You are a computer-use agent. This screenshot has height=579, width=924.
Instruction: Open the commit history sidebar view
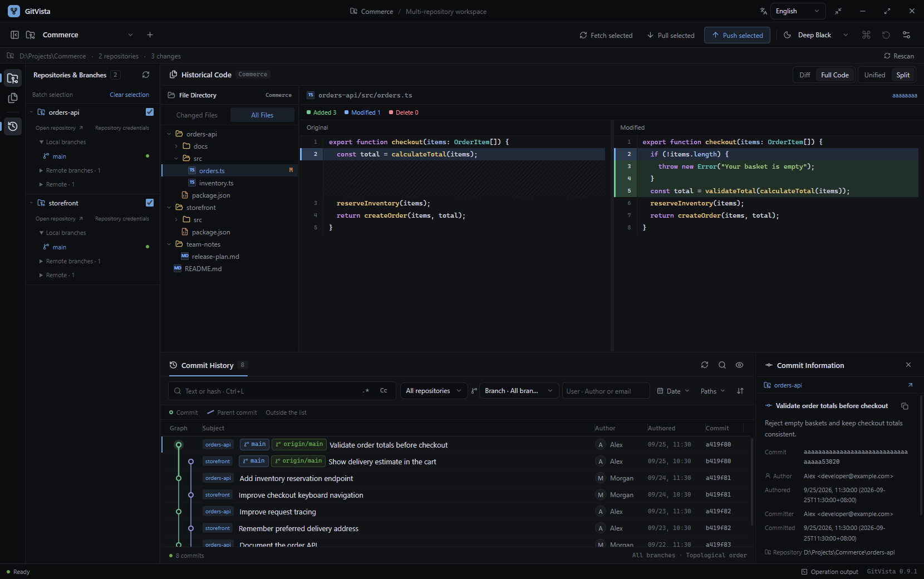click(x=13, y=126)
